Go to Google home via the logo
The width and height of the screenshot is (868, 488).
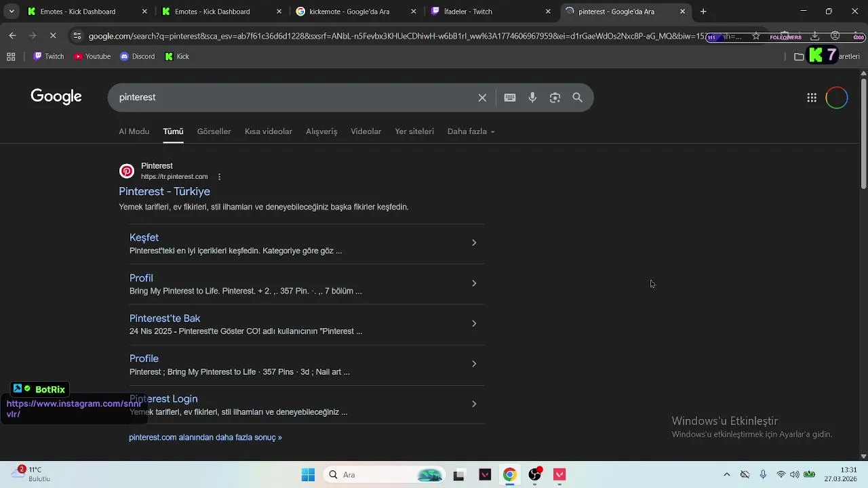tap(56, 97)
